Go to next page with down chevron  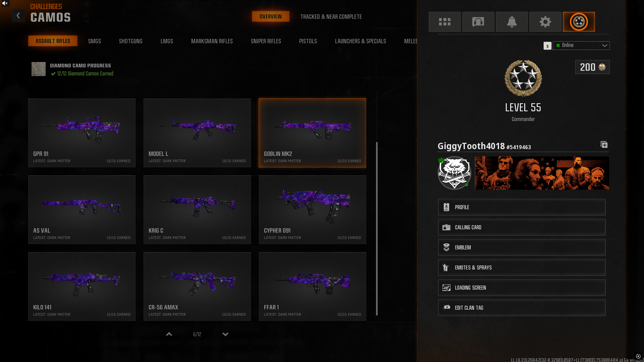225,334
